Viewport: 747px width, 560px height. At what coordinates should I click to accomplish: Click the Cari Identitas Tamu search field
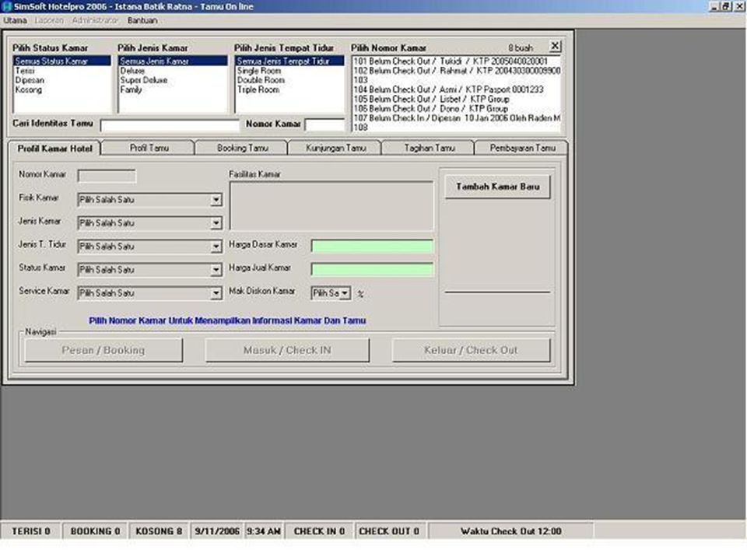[170, 125]
